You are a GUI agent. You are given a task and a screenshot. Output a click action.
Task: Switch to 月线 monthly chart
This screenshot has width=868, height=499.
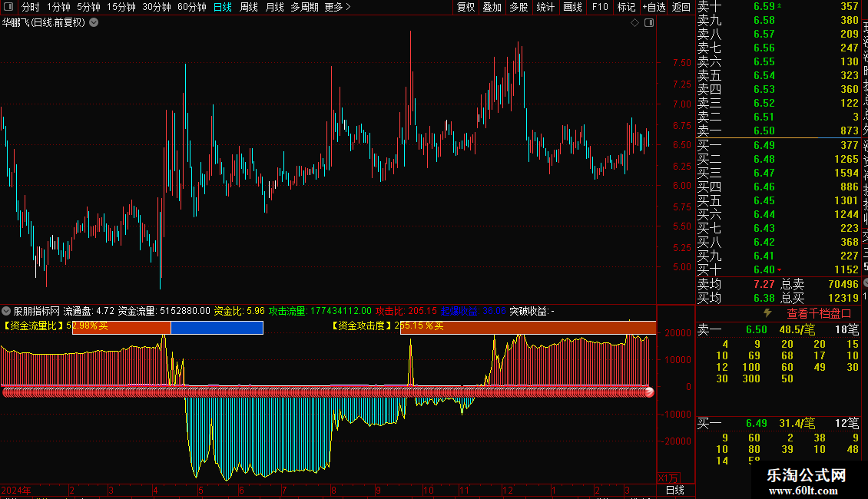[274, 7]
